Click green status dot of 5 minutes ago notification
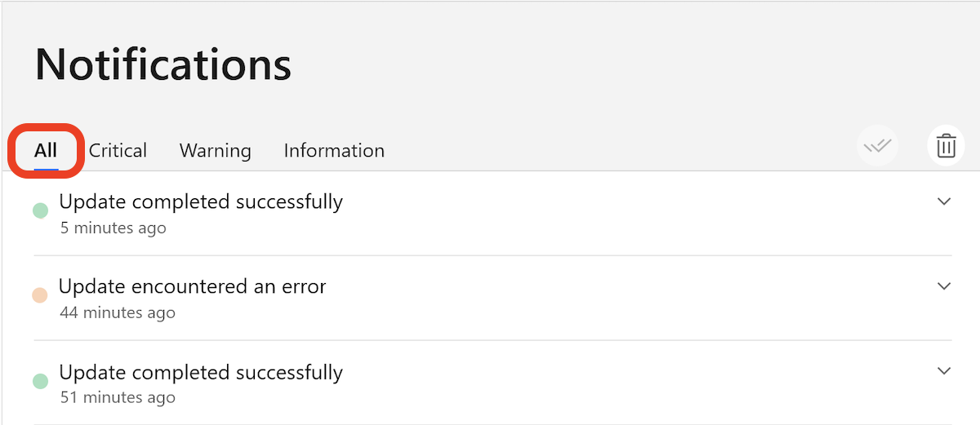 [x=40, y=210]
